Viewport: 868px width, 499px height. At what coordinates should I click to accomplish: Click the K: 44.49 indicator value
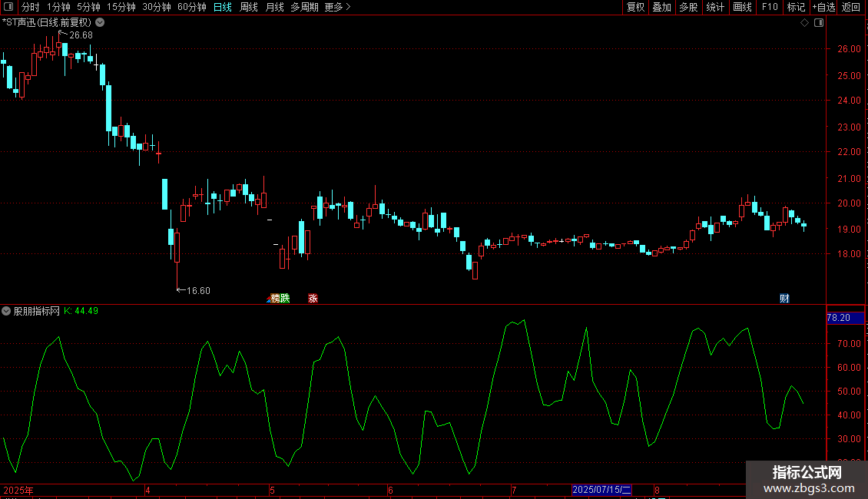[81, 311]
